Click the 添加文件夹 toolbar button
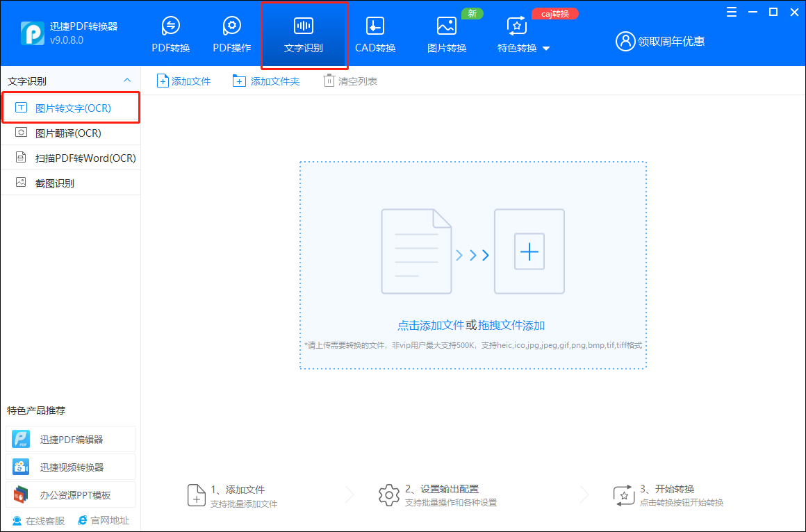806x532 pixels. pyautogui.click(x=265, y=81)
